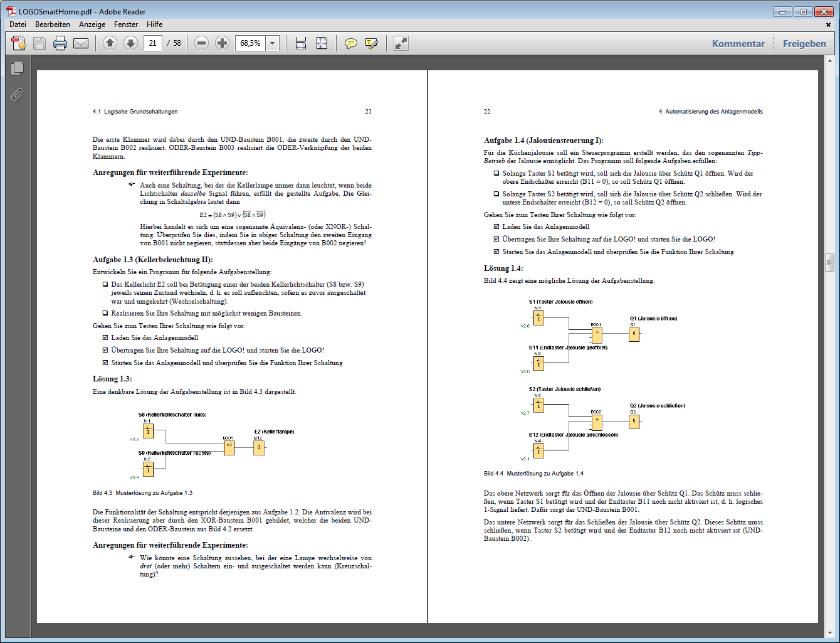Screen dimensions: 840x643
Task: Click scrollbar up arrow
Action: (830, 61)
